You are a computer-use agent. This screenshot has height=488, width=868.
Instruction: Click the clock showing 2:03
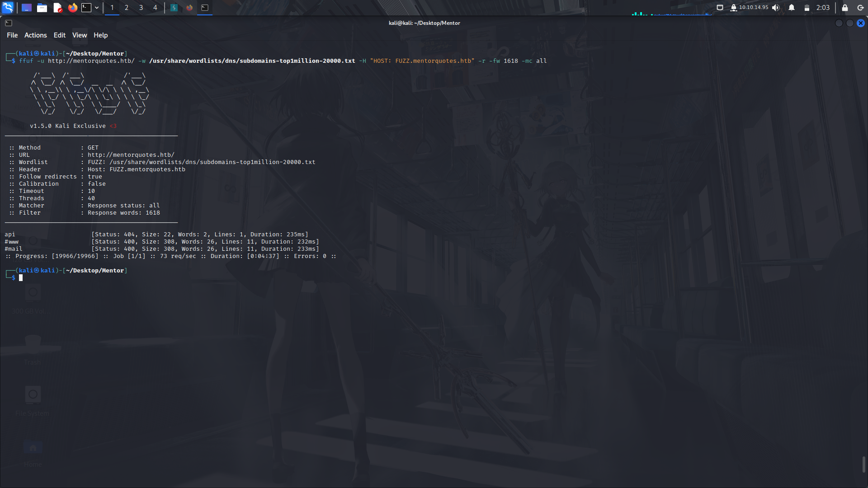tap(823, 8)
